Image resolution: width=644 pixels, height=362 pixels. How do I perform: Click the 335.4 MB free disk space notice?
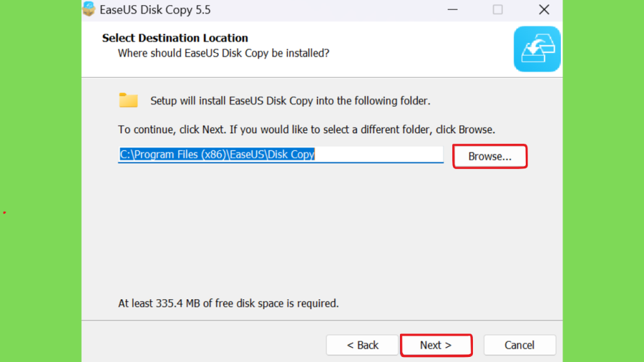coord(228,304)
